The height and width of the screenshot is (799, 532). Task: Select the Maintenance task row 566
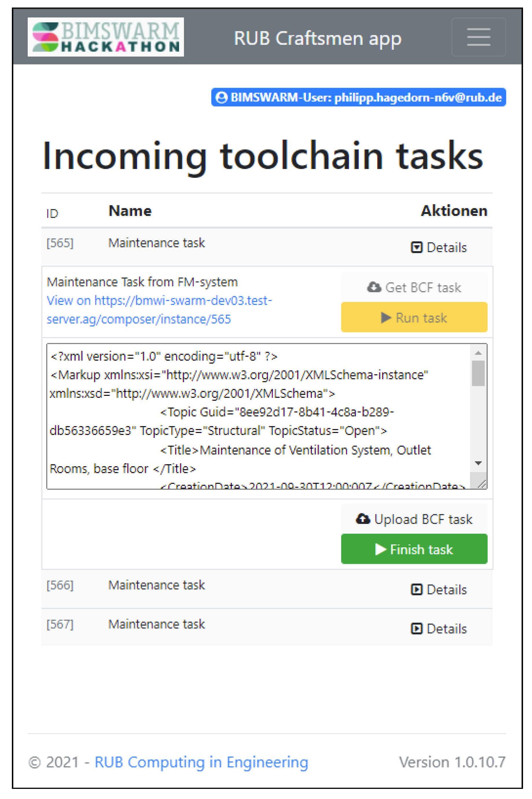click(x=157, y=585)
